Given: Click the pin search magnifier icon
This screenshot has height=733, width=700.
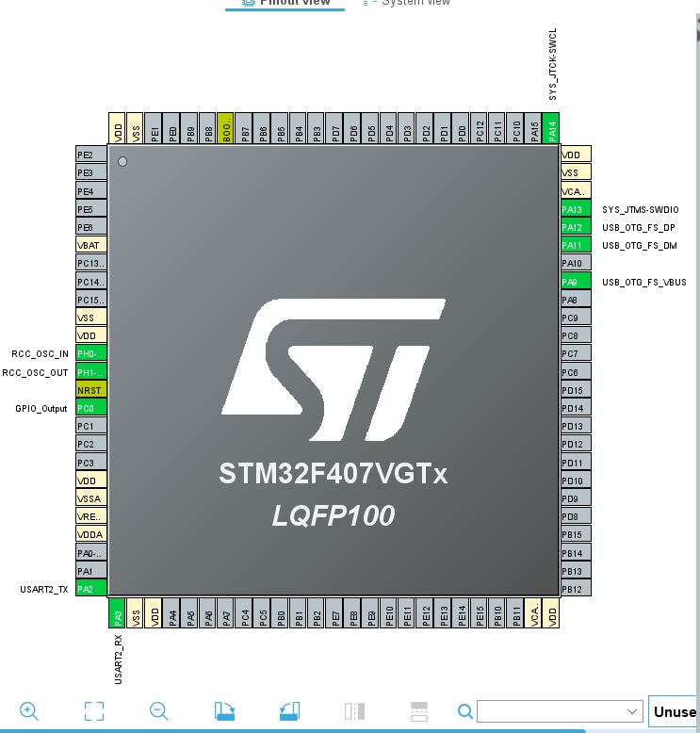Looking at the screenshot, I should coord(464,711).
